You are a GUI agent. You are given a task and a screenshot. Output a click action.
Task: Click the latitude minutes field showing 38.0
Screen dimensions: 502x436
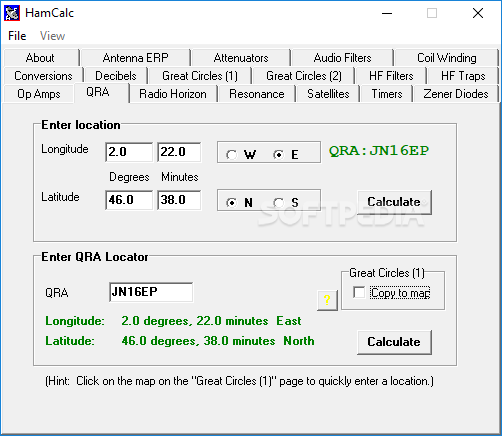[179, 200]
